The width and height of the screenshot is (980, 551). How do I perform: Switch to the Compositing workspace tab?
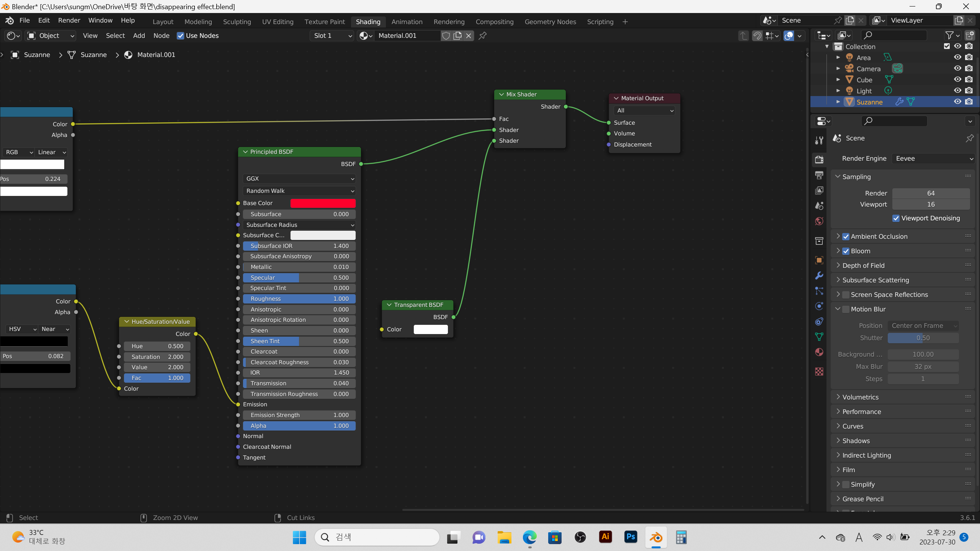[494, 22]
